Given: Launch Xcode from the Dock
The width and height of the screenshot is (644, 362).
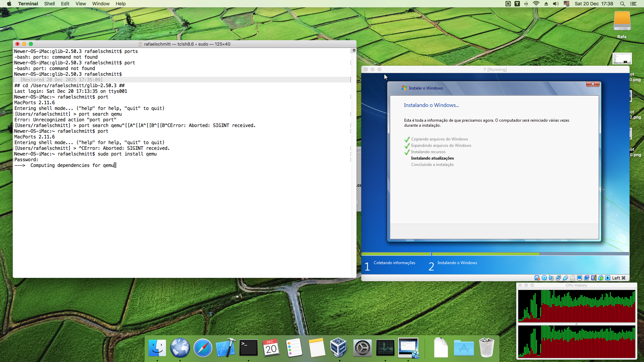Looking at the screenshot, I should [225, 348].
